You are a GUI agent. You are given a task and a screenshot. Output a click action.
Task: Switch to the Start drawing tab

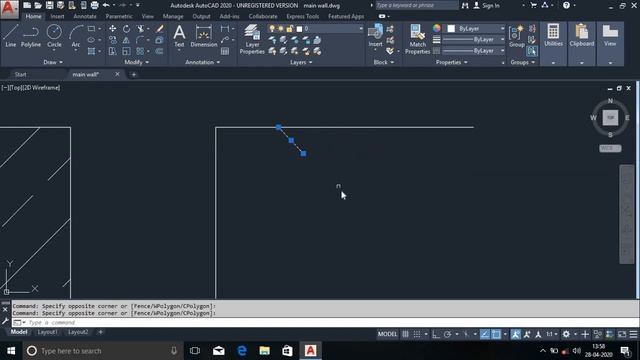(x=20, y=74)
